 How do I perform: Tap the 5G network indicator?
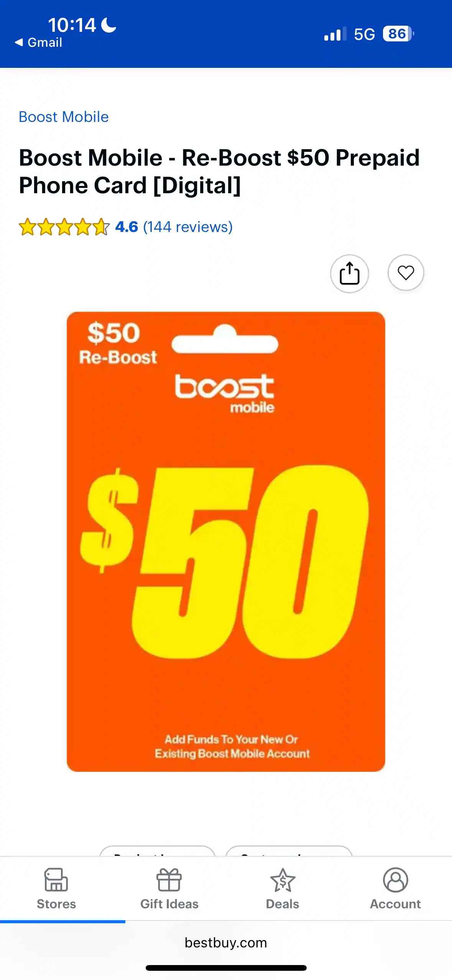[364, 34]
